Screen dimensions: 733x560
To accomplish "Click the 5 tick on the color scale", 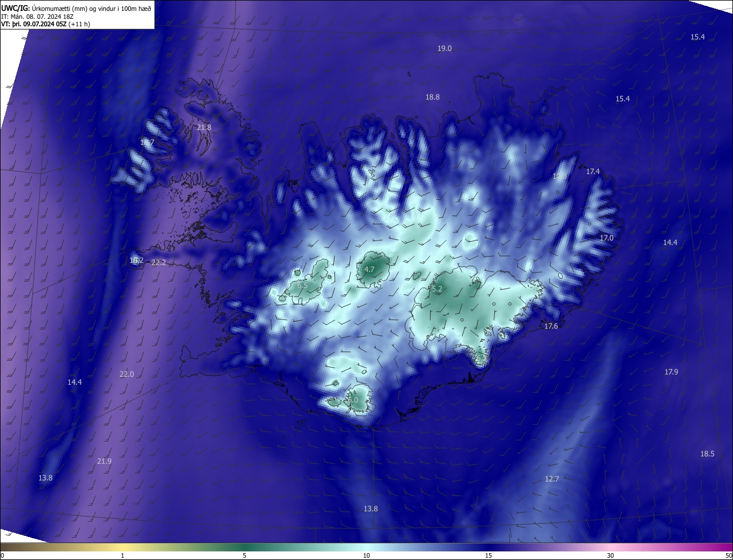I will (245, 555).
